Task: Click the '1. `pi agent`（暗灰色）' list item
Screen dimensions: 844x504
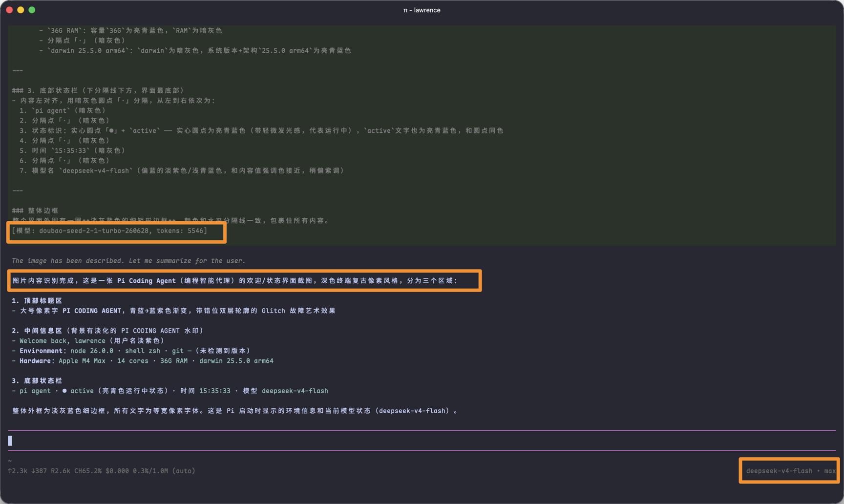Action: coord(63,110)
